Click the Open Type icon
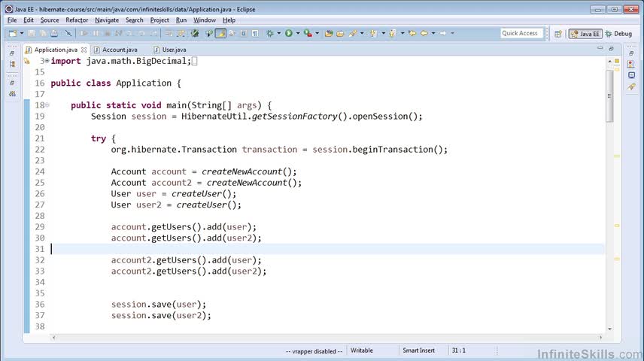The width and height of the screenshot is (644, 361). (x=329, y=33)
